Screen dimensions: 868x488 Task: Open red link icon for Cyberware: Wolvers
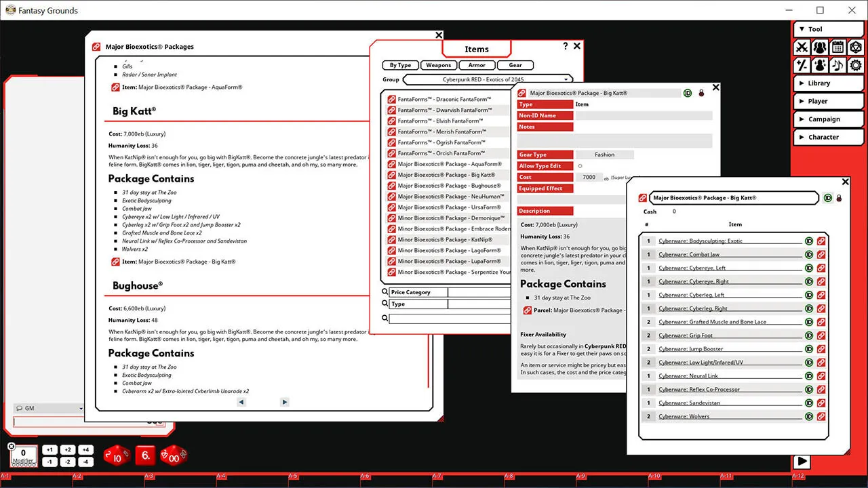(x=821, y=416)
